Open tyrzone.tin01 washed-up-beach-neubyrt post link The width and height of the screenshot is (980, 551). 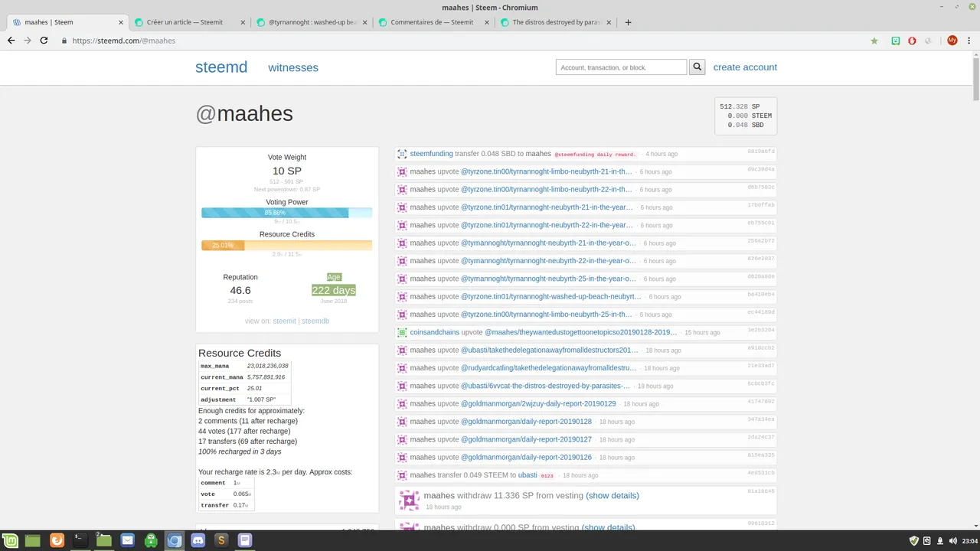coord(550,296)
